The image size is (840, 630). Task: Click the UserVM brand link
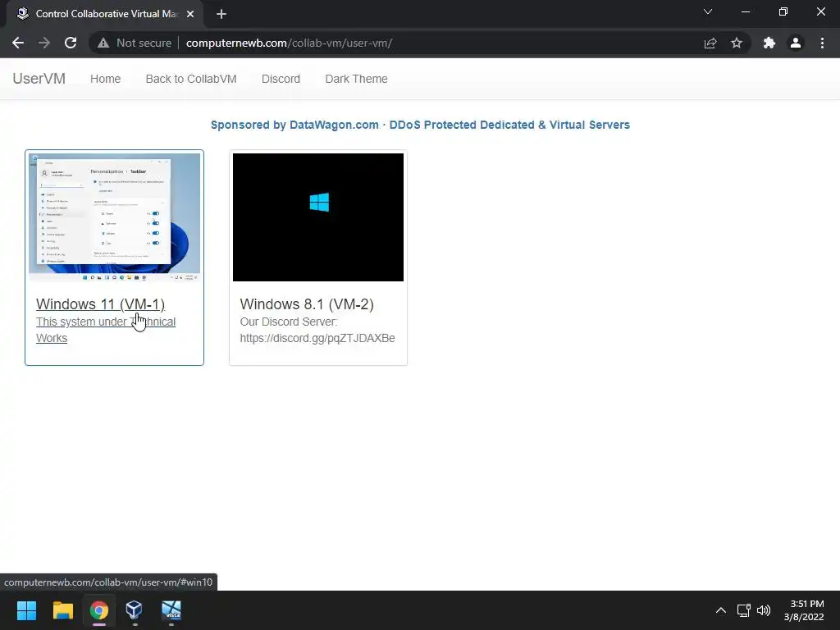[x=39, y=79]
